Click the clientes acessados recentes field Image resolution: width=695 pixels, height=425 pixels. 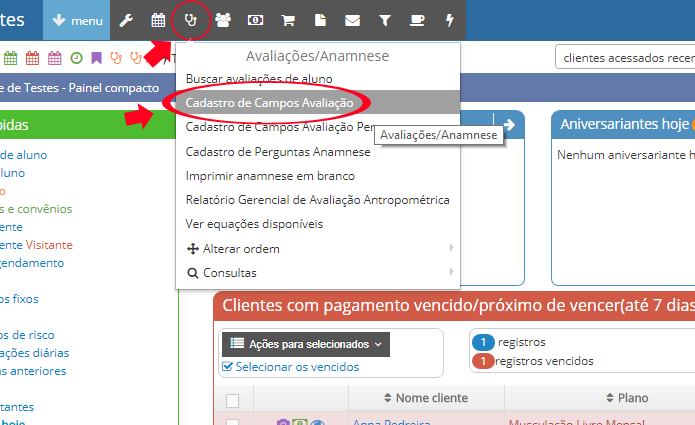click(x=625, y=58)
